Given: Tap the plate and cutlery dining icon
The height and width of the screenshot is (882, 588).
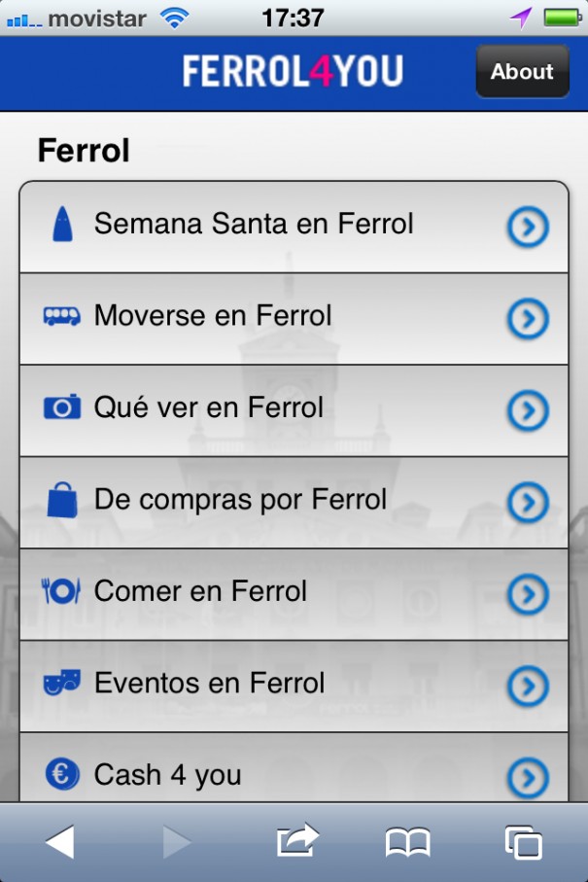Looking at the screenshot, I should 61,590.
